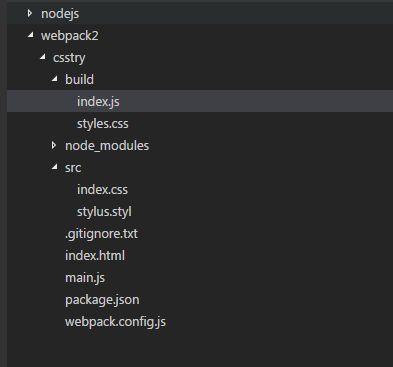
Task: Open the stylus.styl file
Action: point(104,212)
